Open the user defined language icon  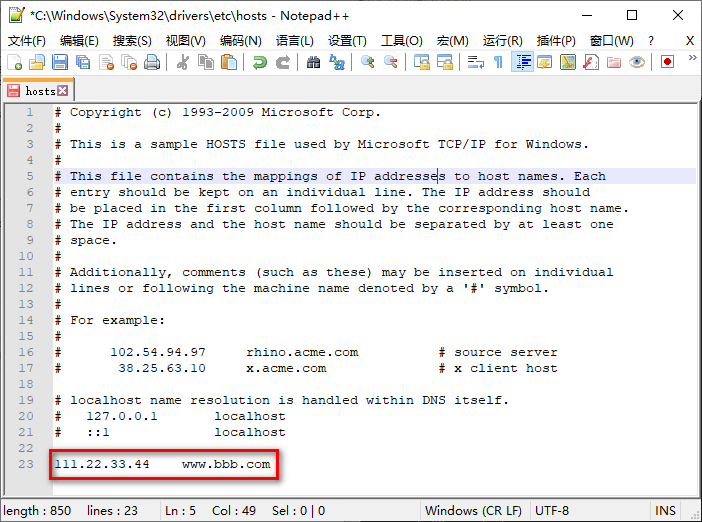pyautogui.click(x=545, y=62)
